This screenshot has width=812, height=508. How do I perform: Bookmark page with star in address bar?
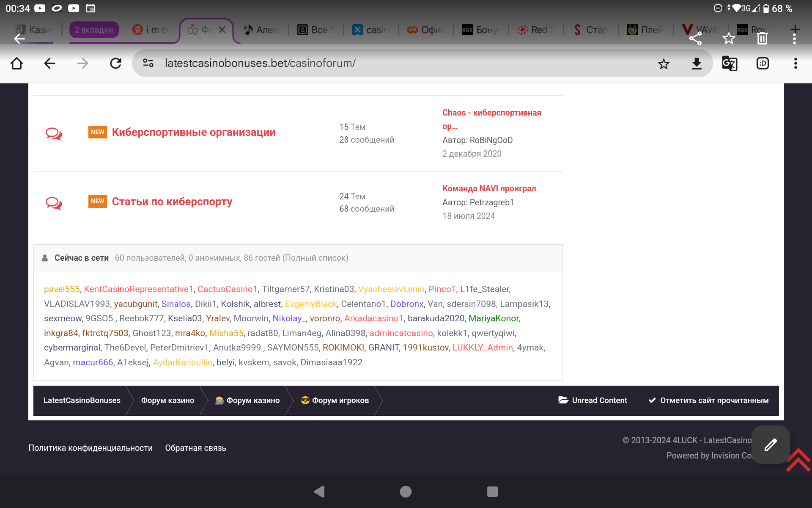pos(664,63)
